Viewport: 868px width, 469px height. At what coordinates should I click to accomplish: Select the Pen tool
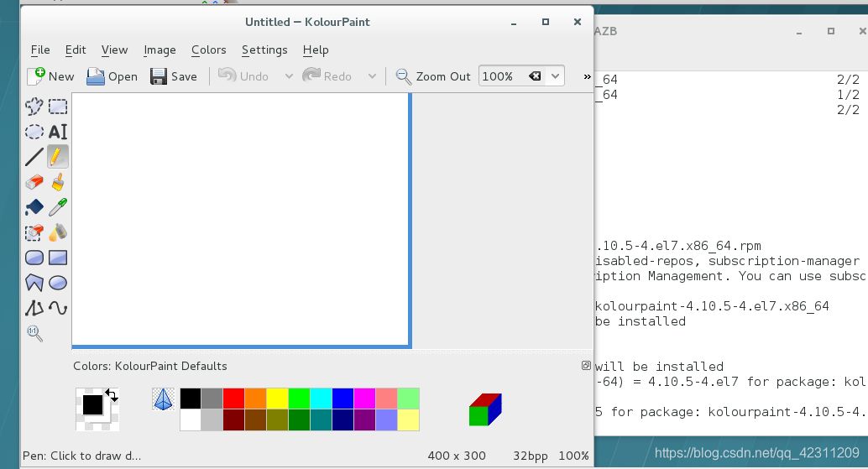(58, 157)
